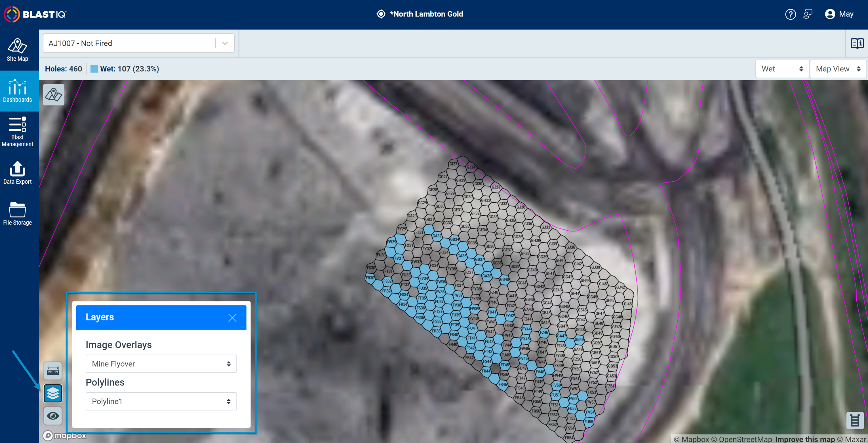The width and height of the screenshot is (868, 443).
Task: Open the support chat icon
Action: click(x=808, y=14)
